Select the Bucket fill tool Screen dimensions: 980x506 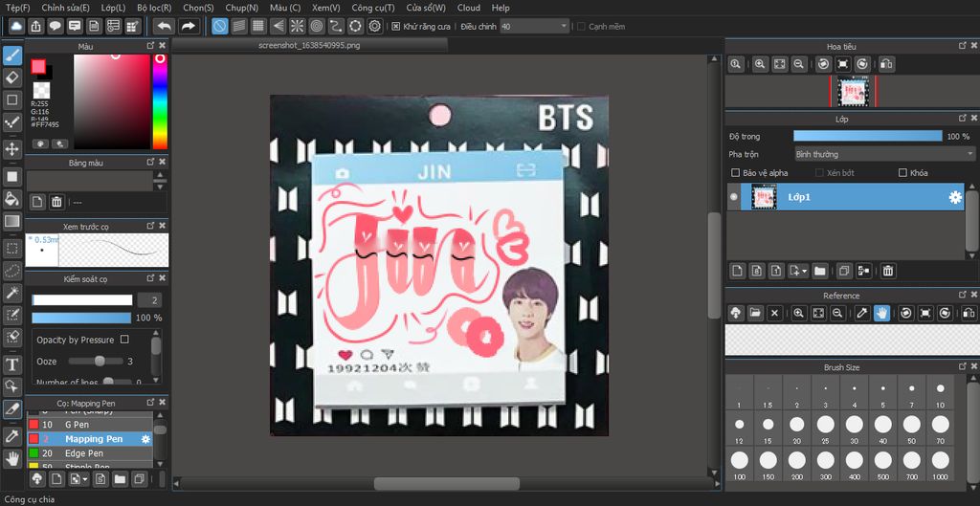coord(11,199)
